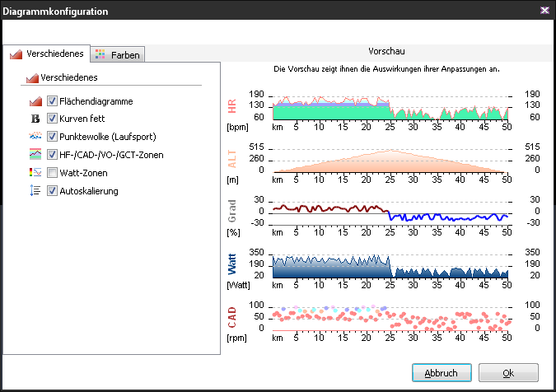Click the Diagrammkonfiguration title text

coord(55,12)
